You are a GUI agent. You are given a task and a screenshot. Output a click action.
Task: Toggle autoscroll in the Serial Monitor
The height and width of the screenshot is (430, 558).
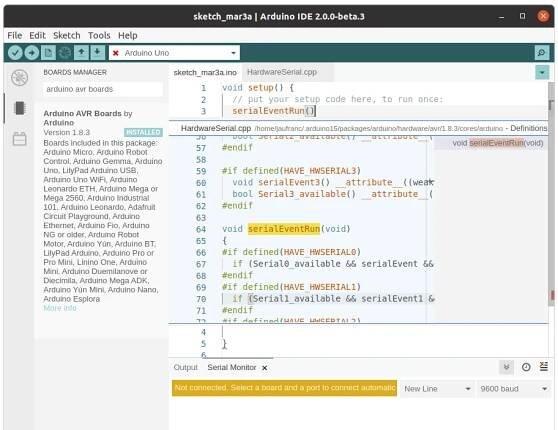(x=507, y=367)
